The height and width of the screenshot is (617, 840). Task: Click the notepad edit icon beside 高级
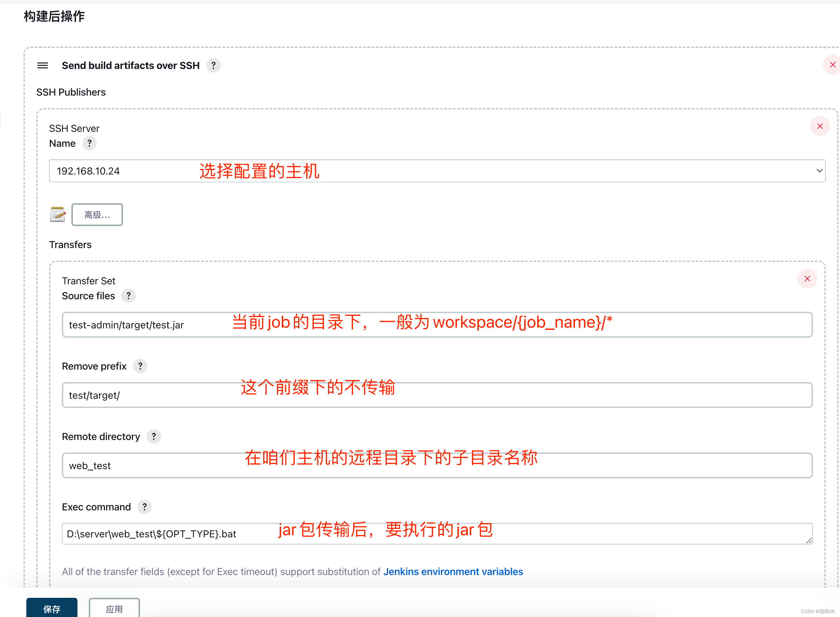(58, 214)
